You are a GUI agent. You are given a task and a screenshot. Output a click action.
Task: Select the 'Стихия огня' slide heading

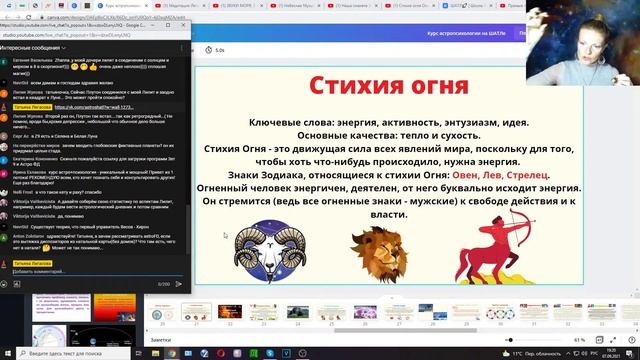[389, 85]
